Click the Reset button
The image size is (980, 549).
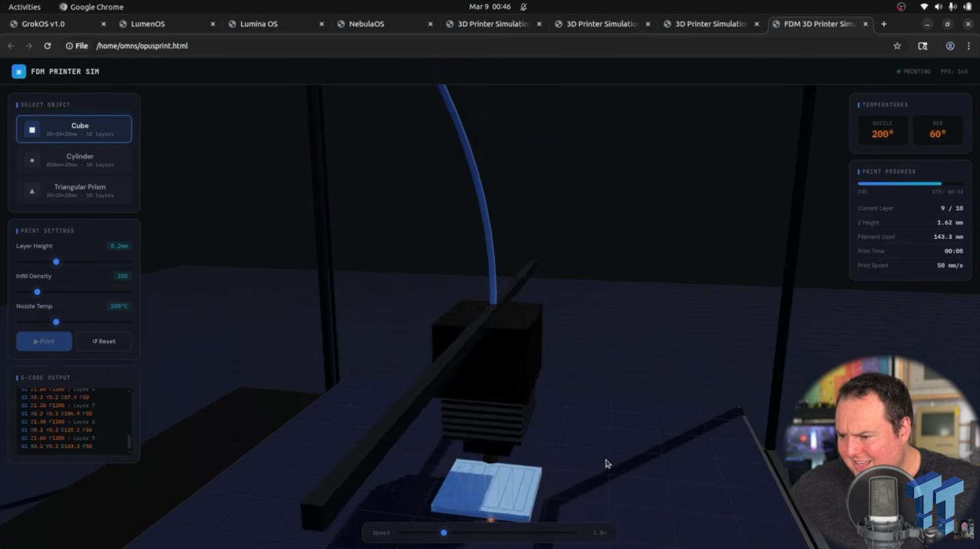pos(104,341)
